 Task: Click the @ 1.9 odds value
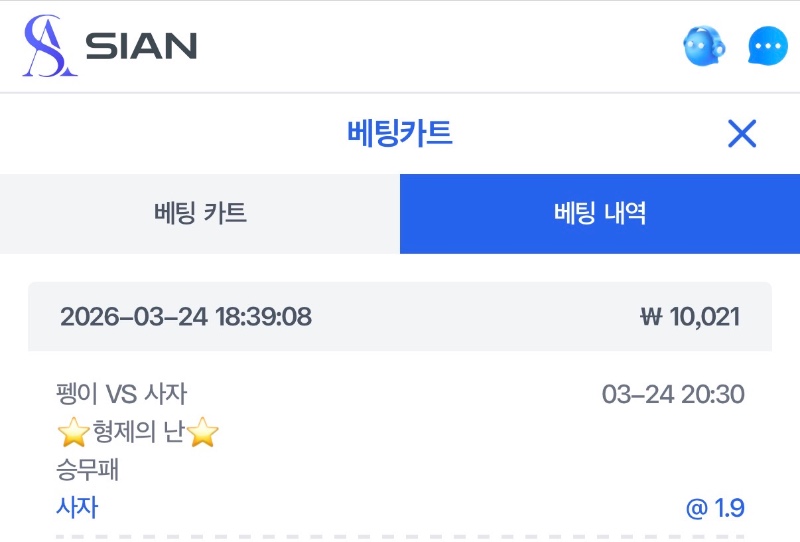(x=715, y=508)
